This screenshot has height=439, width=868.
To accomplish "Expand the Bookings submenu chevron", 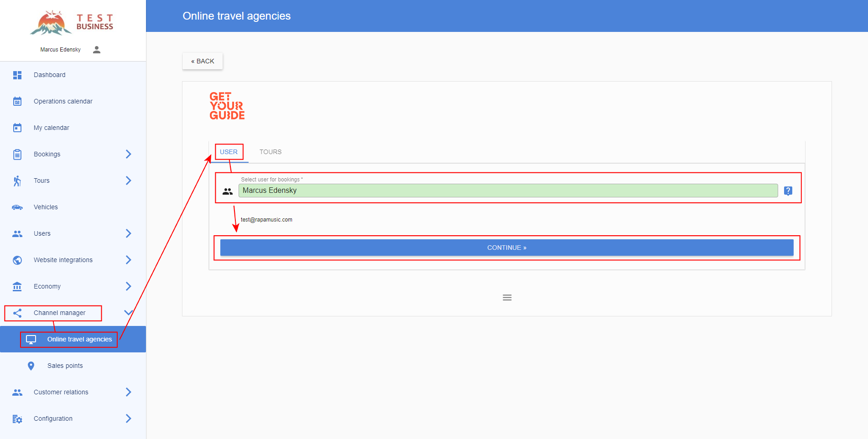I will (128, 155).
